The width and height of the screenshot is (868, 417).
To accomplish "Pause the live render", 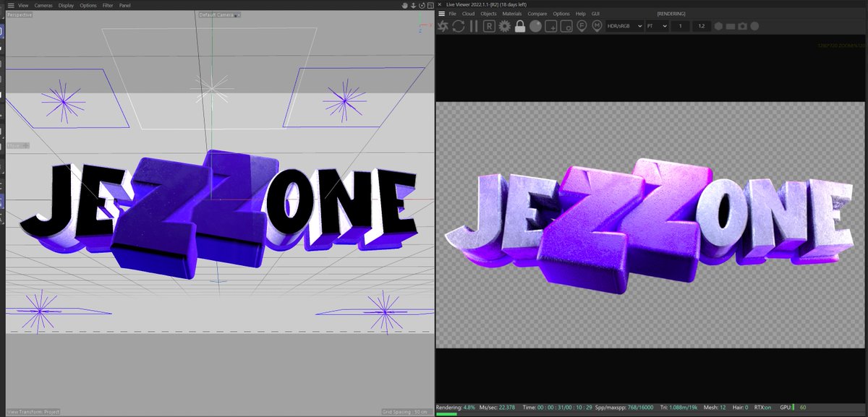I will click(x=474, y=26).
